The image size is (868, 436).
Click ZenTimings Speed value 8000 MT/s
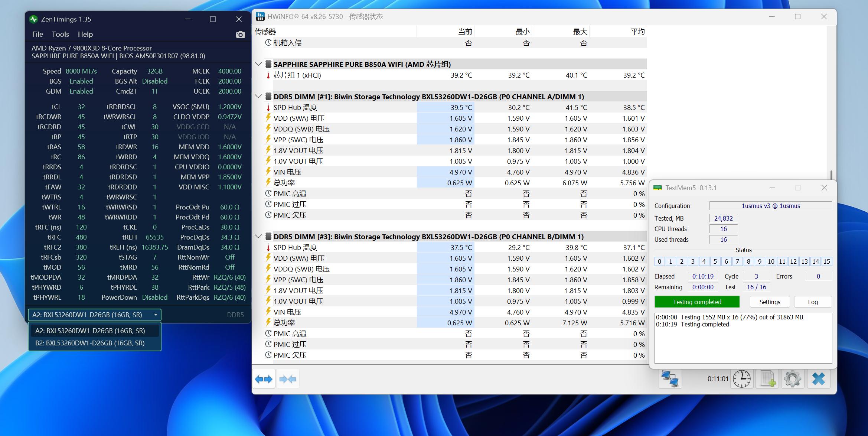(x=81, y=71)
